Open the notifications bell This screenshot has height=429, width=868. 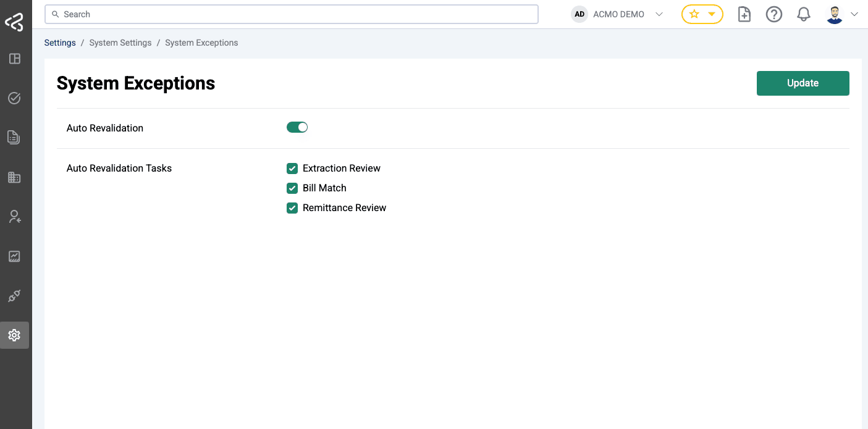pyautogui.click(x=804, y=14)
